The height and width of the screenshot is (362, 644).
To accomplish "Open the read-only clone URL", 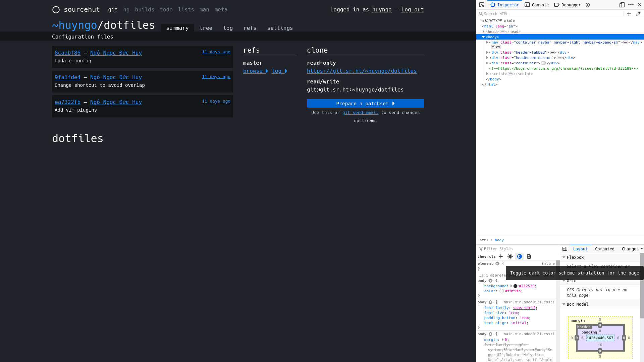I will pyautogui.click(x=362, y=71).
